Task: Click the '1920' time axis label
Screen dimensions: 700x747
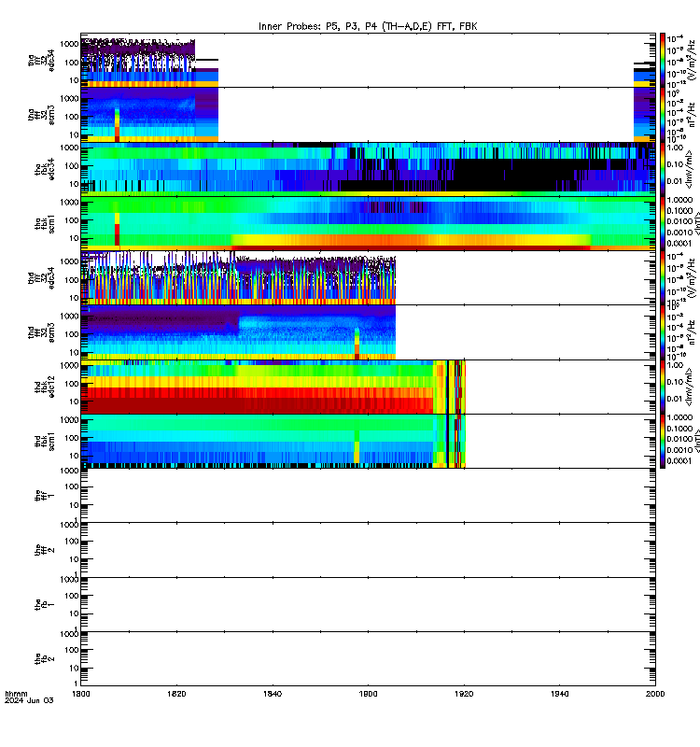Action: click(464, 694)
